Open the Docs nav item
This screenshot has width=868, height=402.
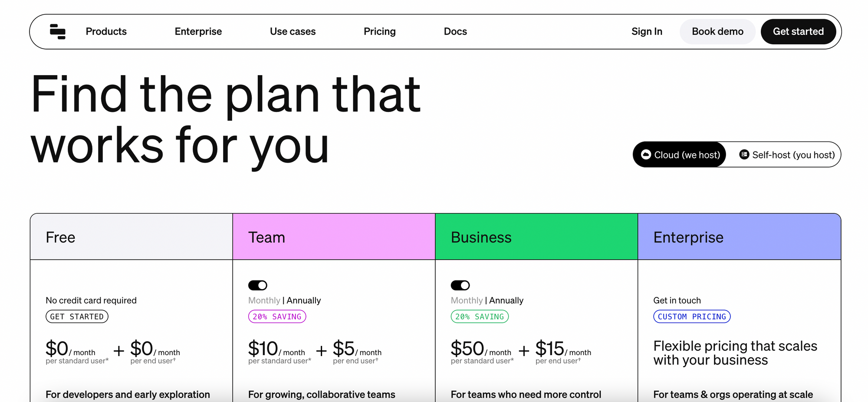click(455, 32)
